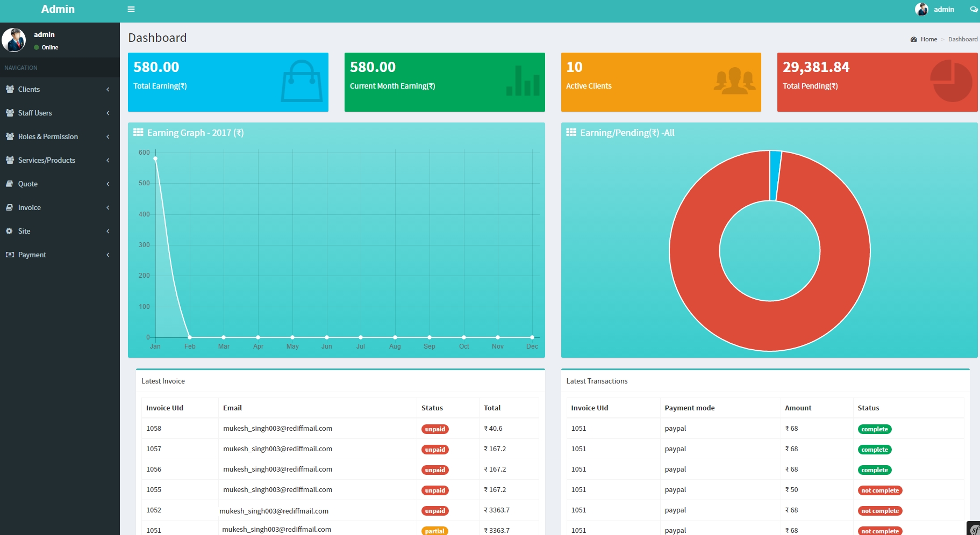The height and width of the screenshot is (535, 980).
Task: Open the admin user menu
Action: pos(935,9)
